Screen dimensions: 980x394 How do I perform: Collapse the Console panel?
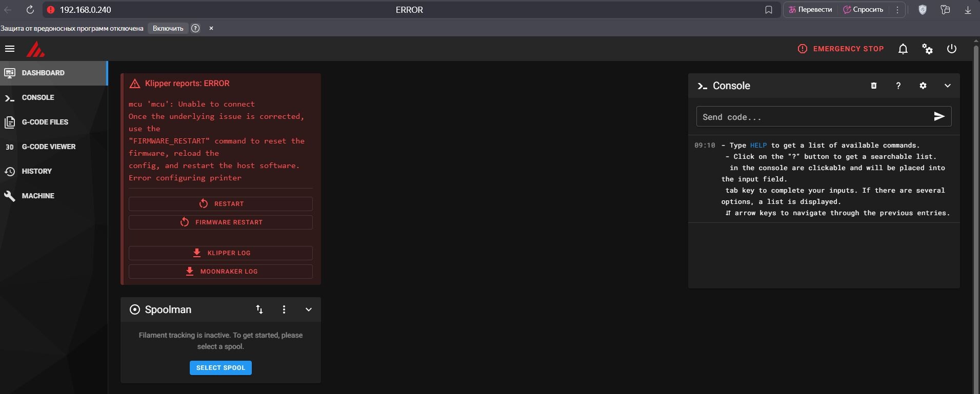pyautogui.click(x=948, y=86)
